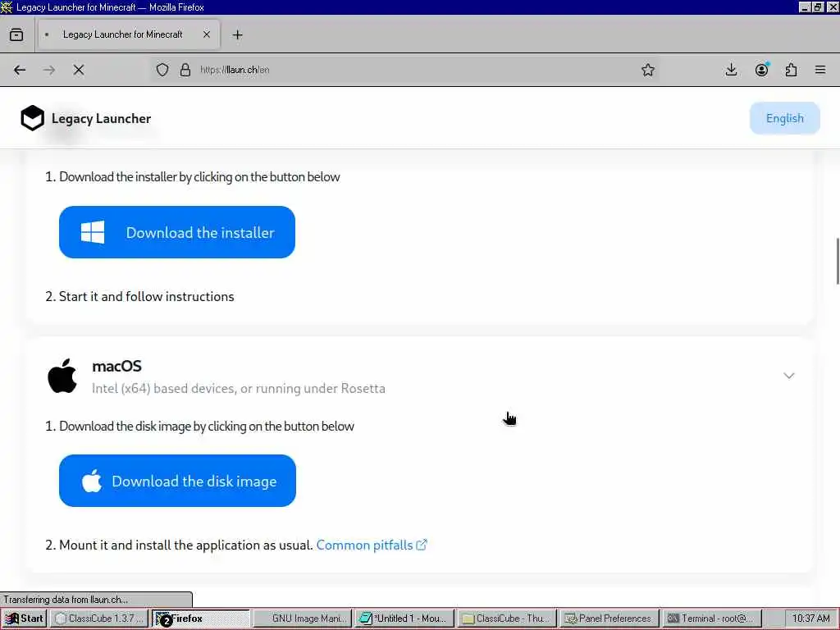Image resolution: width=840 pixels, height=630 pixels.
Task: Switch to GNU Image Manipulation taskbar item
Action: click(x=303, y=619)
